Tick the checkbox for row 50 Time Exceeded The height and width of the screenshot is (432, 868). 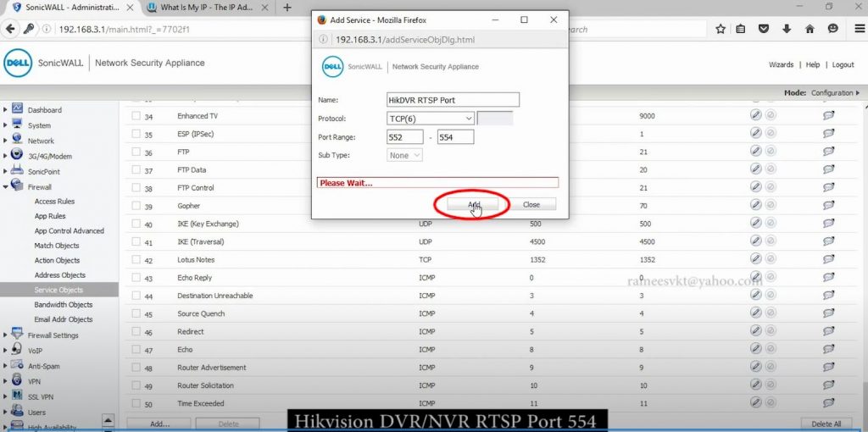136,403
